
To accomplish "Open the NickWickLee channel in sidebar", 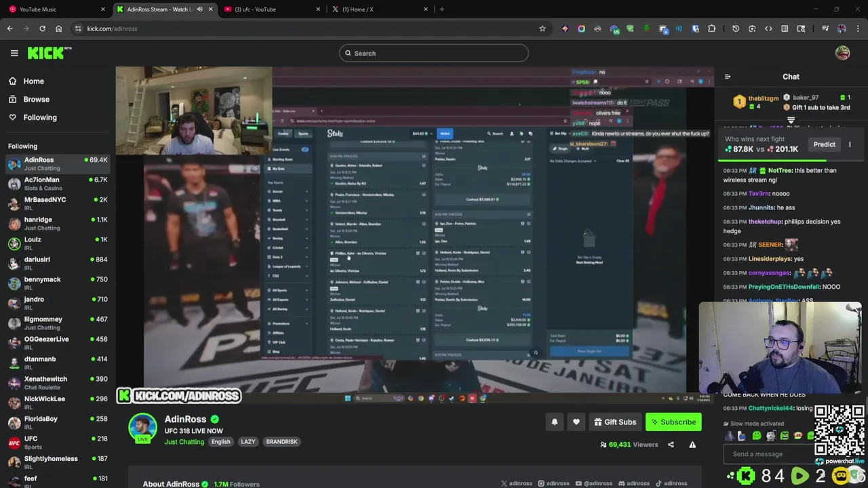I will (58, 403).
